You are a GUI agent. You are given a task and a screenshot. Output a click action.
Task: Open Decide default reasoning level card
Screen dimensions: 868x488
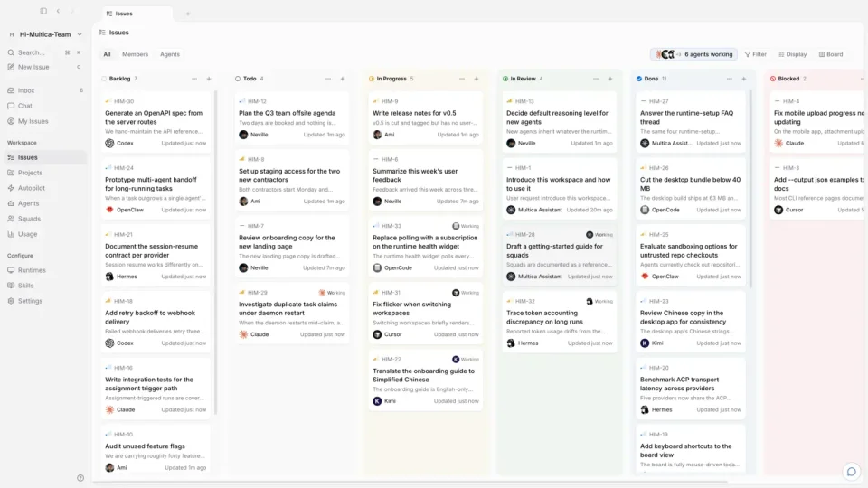click(559, 122)
